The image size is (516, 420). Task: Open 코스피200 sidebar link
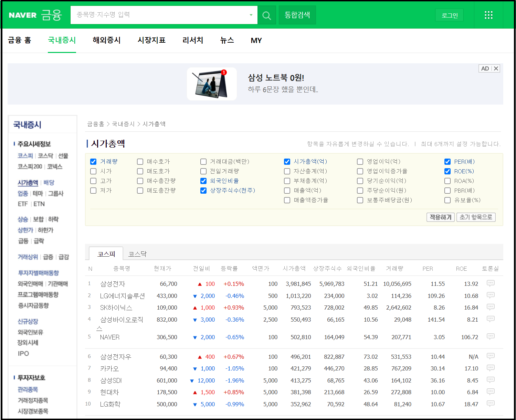[30, 166]
